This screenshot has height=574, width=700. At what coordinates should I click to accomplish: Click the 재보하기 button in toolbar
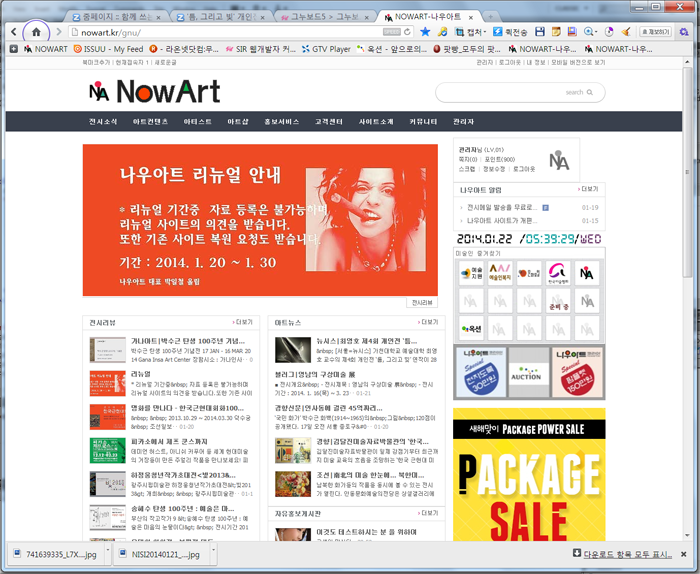(x=655, y=32)
